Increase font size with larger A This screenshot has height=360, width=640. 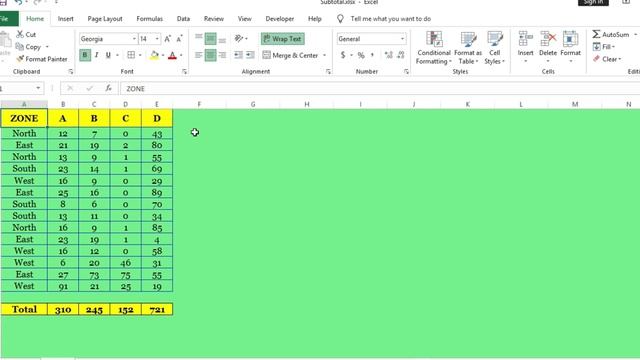tap(167, 39)
